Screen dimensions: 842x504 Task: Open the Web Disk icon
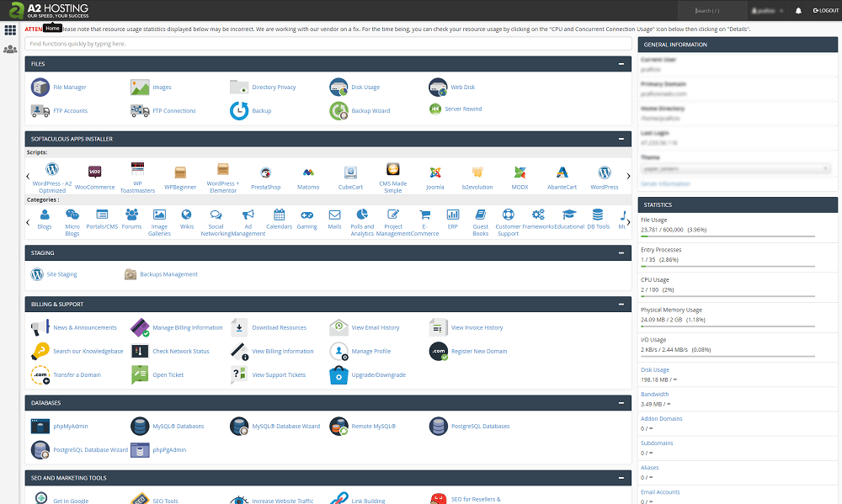(438, 87)
